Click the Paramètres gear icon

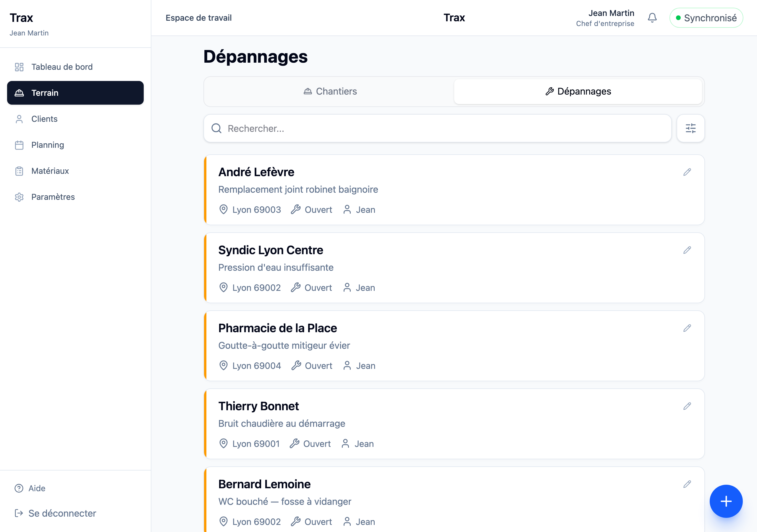[x=19, y=197]
